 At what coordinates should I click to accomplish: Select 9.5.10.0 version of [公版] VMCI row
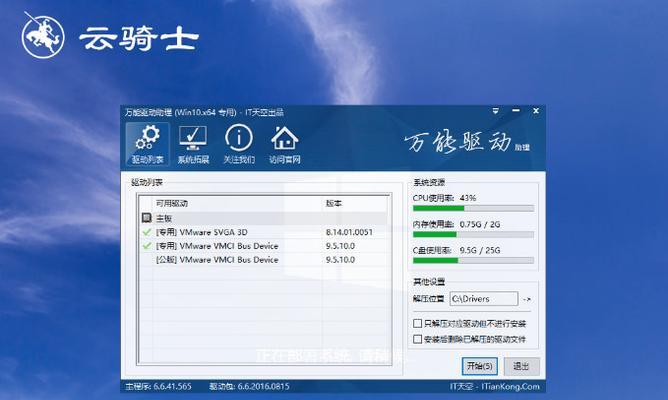(x=340, y=259)
